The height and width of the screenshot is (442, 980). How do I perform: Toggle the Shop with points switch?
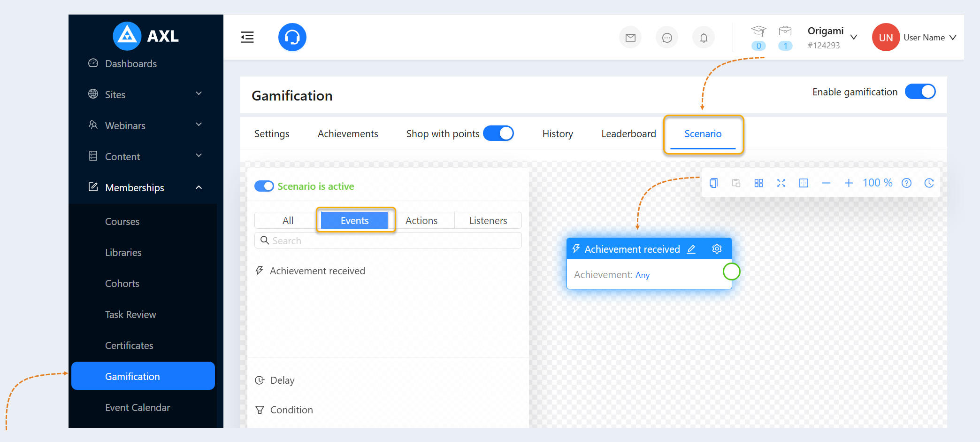498,133
